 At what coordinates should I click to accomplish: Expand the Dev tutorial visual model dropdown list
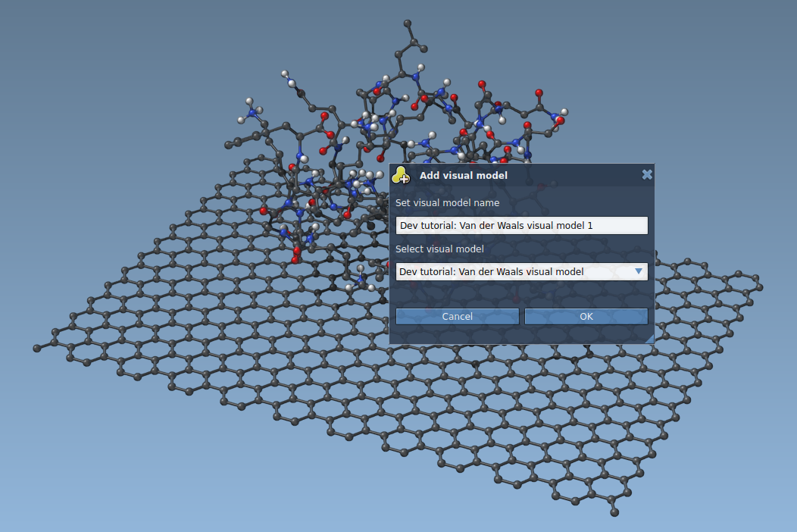pyautogui.click(x=638, y=271)
